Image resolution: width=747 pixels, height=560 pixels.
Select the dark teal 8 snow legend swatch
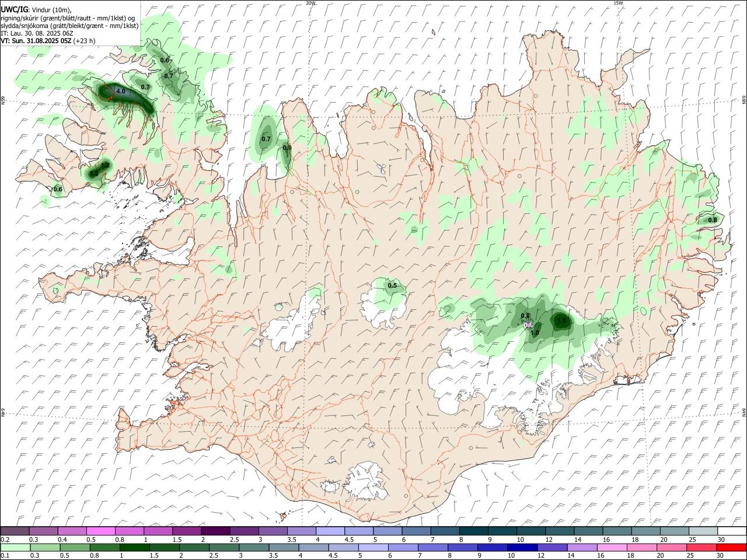(x=474, y=531)
